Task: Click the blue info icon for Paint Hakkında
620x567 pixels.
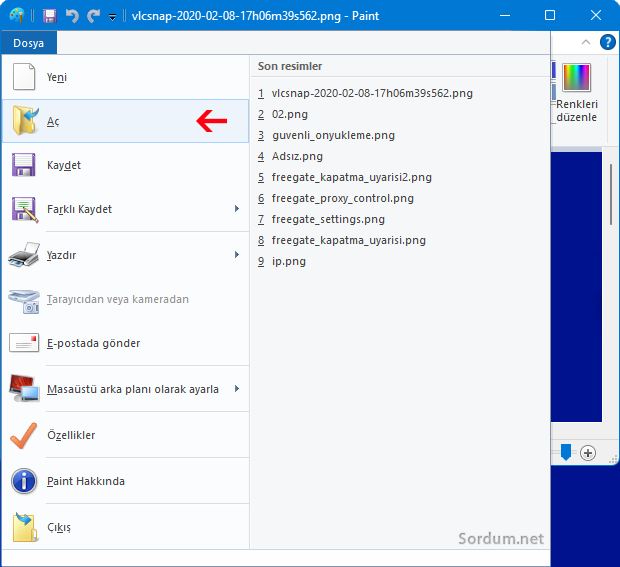Action: (x=24, y=481)
